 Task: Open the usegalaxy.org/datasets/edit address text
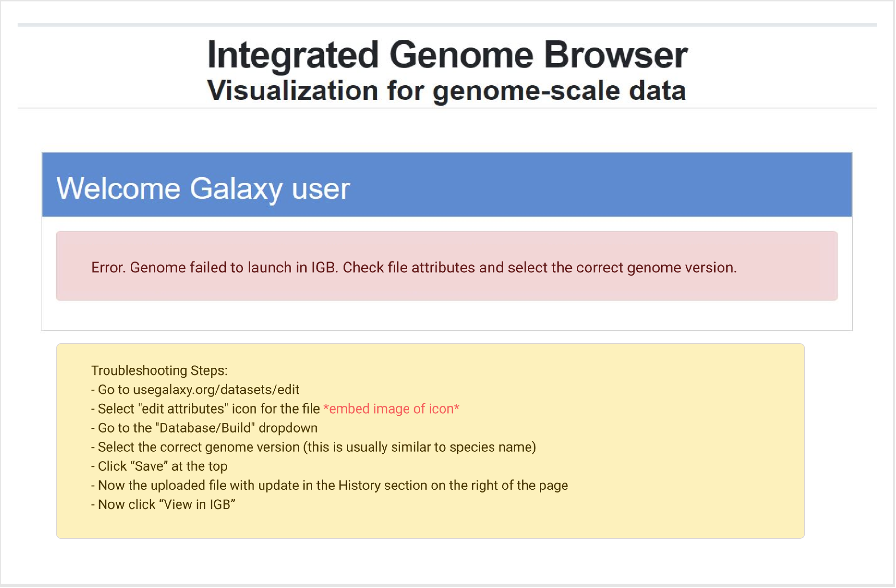point(216,390)
